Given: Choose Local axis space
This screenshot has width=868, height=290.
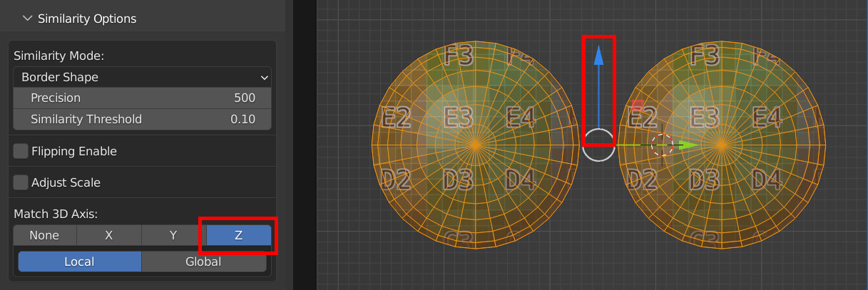Looking at the screenshot, I should (79, 261).
